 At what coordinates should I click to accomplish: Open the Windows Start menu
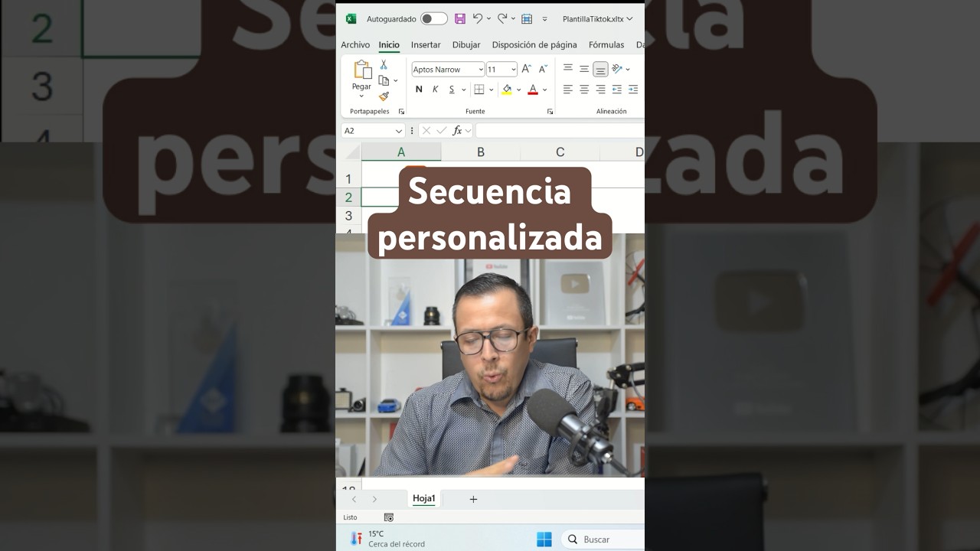[544, 540]
